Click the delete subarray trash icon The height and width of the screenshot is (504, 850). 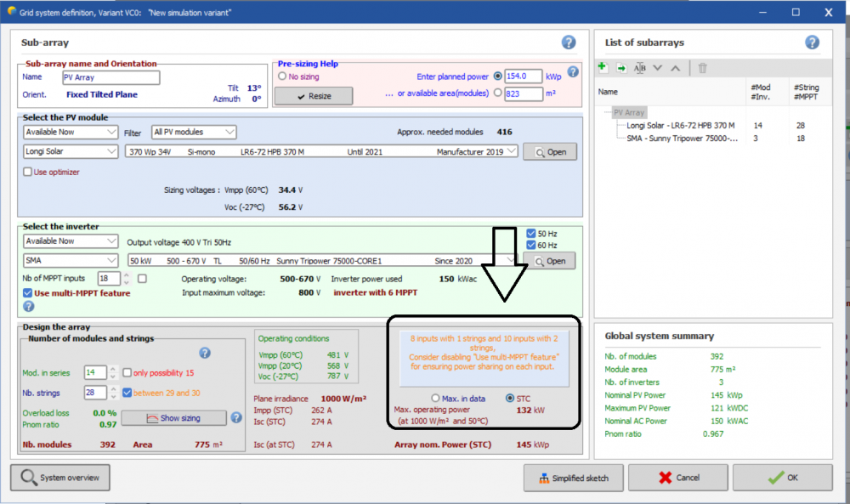click(702, 68)
